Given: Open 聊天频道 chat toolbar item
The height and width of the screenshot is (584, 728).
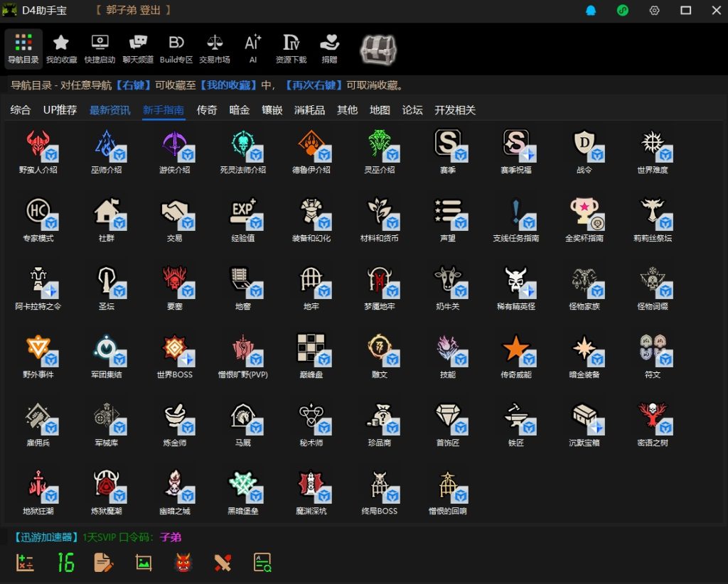Looking at the screenshot, I should point(138,48).
